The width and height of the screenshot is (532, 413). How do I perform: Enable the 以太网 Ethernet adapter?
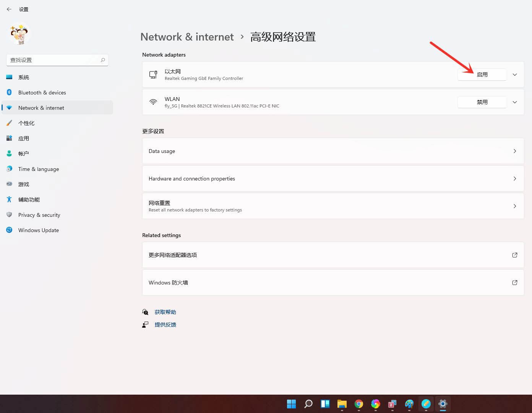pyautogui.click(x=482, y=75)
